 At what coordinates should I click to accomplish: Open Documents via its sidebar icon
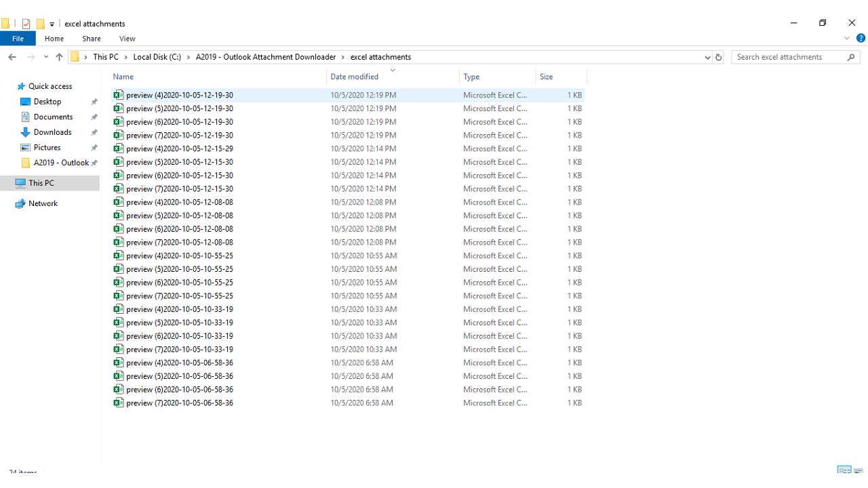pos(26,117)
